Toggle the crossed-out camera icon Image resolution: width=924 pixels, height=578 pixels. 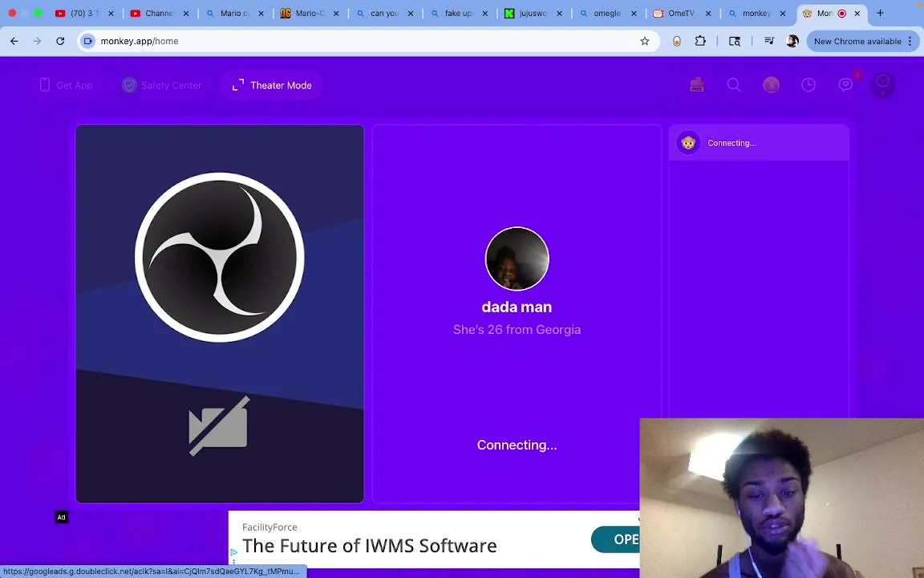click(219, 425)
